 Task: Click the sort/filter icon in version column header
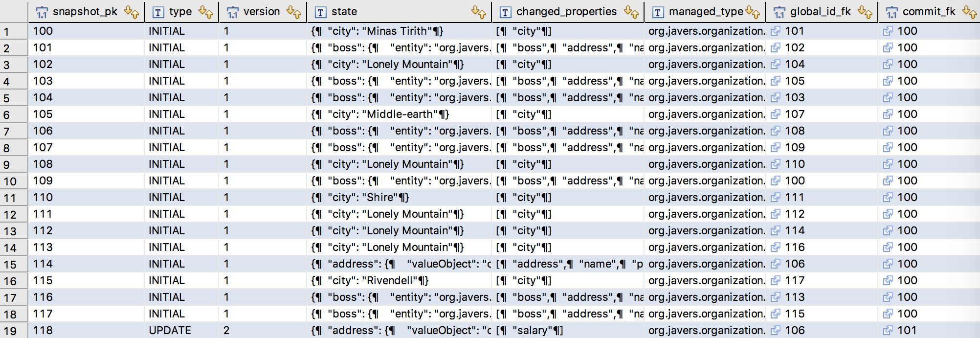click(294, 12)
